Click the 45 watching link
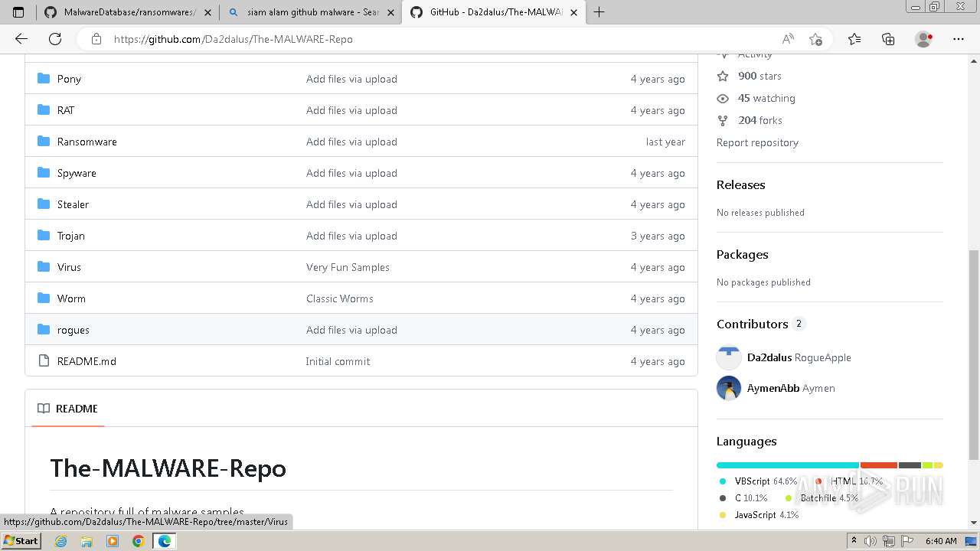This screenshot has width=980, height=551. coord(766,98)
